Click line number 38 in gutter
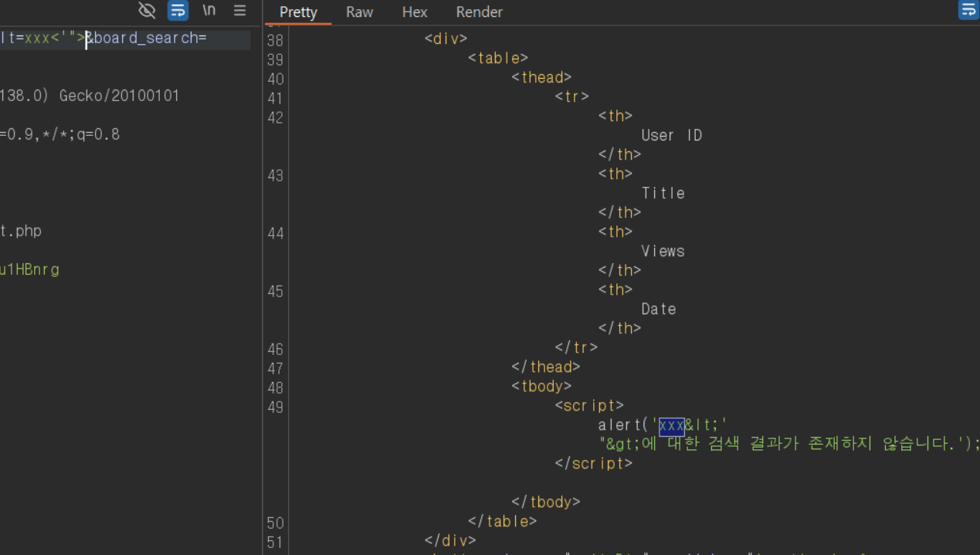Image resolution: width=980 pixels, height=555 pixels. [x=275, y=40]
